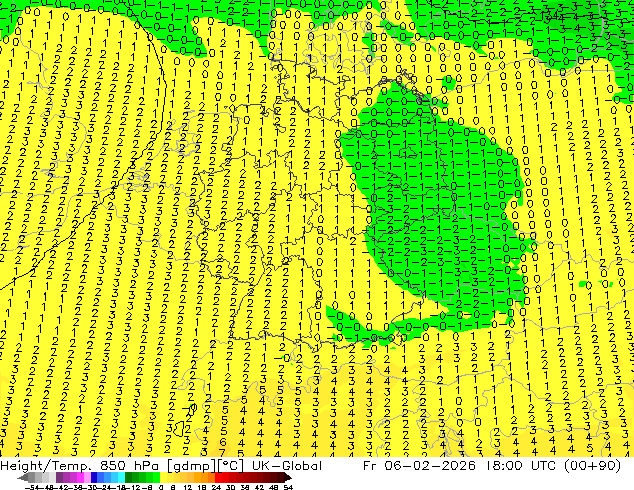Pick the bright yellow legend swatch above 0
Image resolution: width=634 pixels, height=490 pixels.
[x=163, y=478]
